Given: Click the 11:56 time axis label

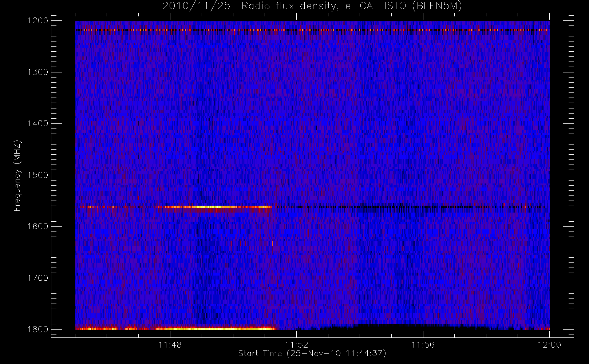Looking at the screenshot, I should 423,345.
